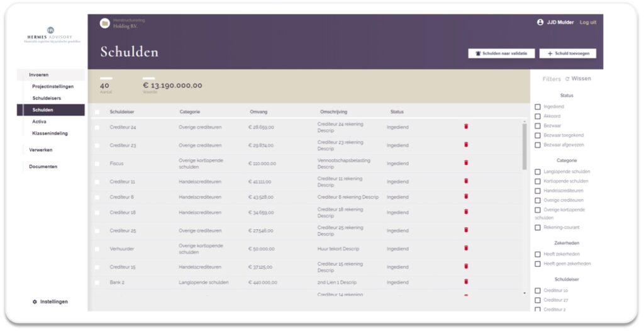Click the Wissen refresh icon
644x331 pixels.
(567, 79)
